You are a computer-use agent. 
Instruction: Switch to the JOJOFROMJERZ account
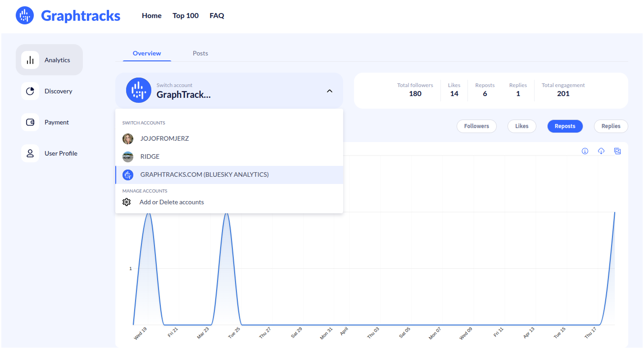coord(229,138)
